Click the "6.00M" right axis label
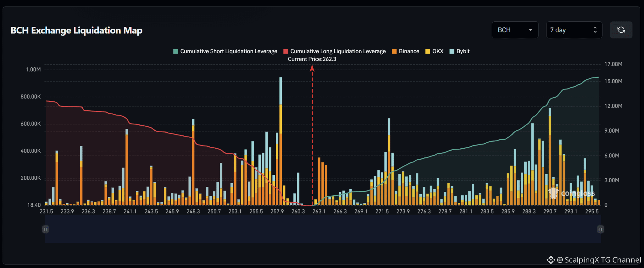The height and width of the screenshot is (268, 644). point(612,156)
